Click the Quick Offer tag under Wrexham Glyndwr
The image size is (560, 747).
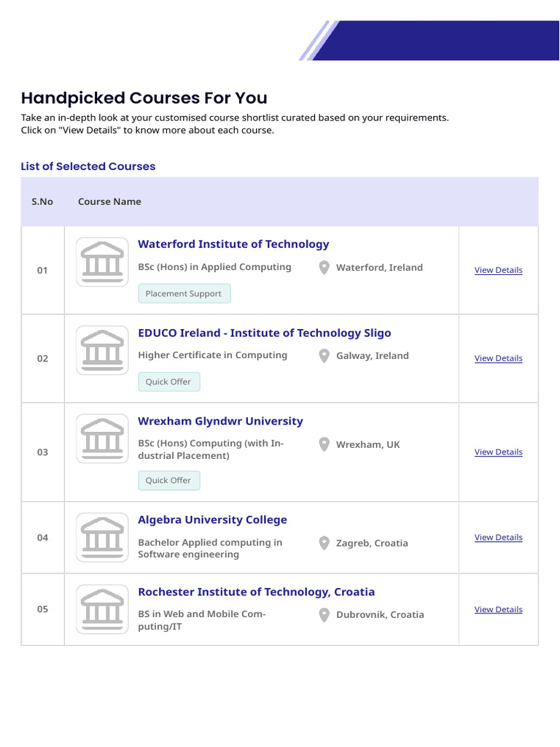[x=168, y=480]
